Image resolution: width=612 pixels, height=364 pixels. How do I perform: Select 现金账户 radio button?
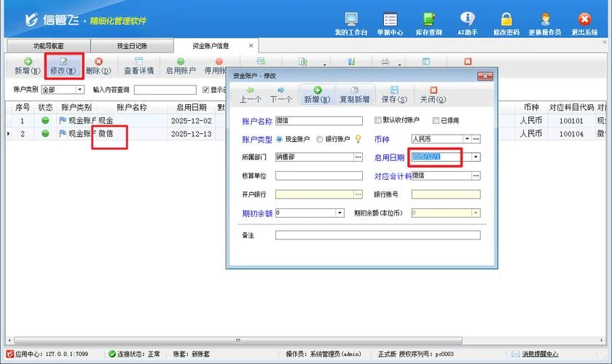(x=280, y=139)
